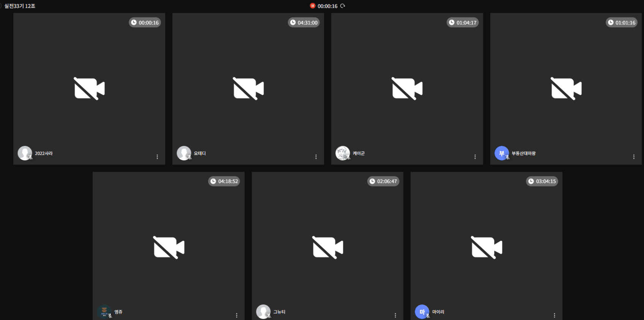The width and height of the screenshot is (644, 320).
Task: Click the 02:06:47 timer badge
Action: pyautogui.click(x=383, y=181)
